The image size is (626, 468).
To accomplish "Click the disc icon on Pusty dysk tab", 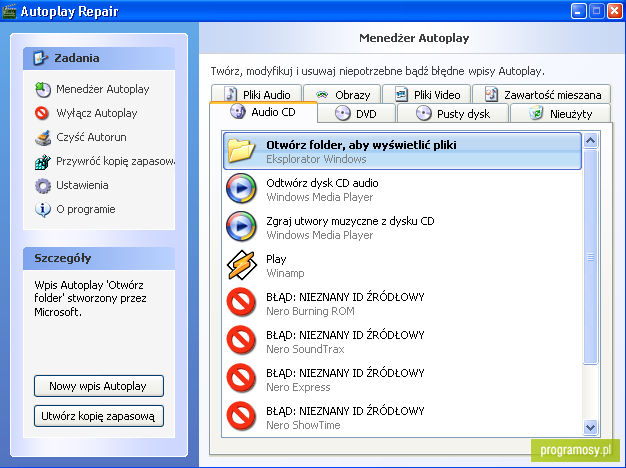I will coord(424,113).
